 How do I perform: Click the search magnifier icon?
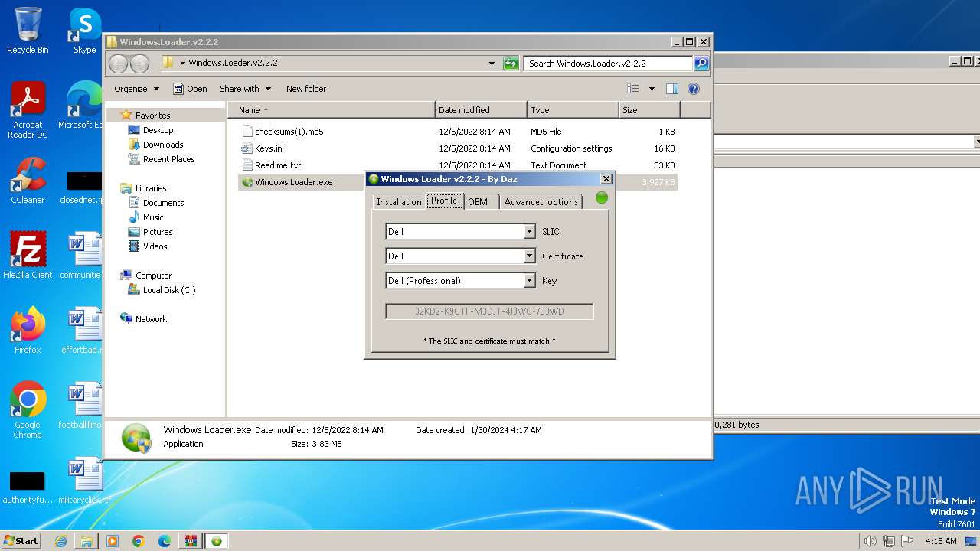point(701,64)
